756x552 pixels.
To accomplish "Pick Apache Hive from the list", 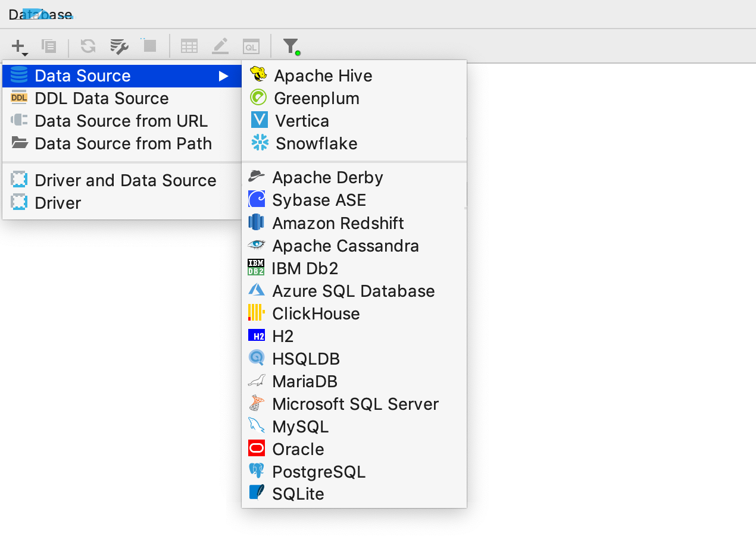I will click(x=354, y=76).
